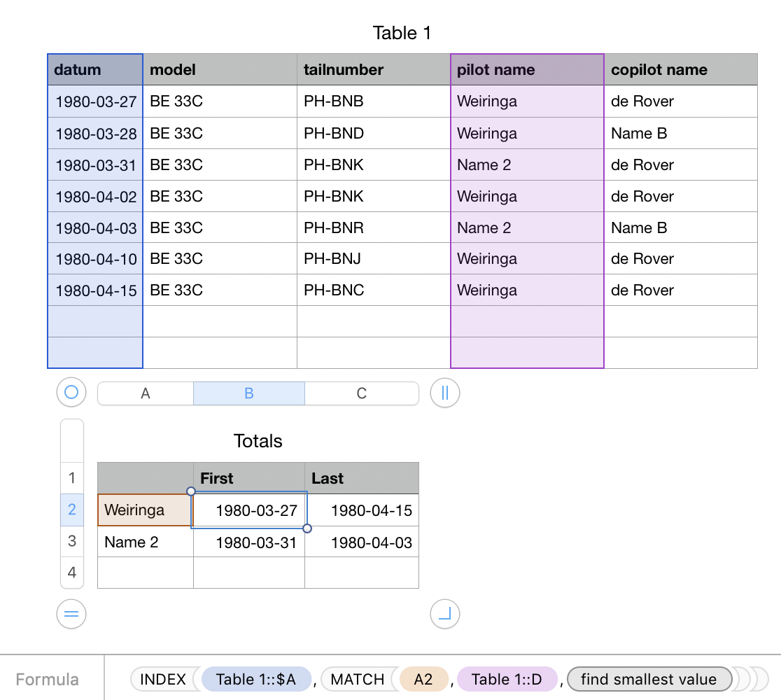781x700 pixels.
Task: Select the pilot name column header
Action: (526, 69)
